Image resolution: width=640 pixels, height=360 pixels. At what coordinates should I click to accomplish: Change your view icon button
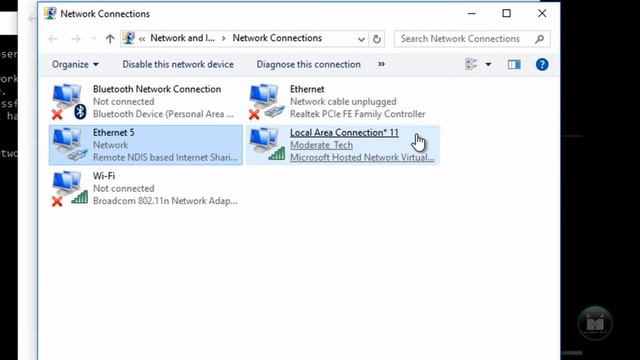(x=471, y=64)
